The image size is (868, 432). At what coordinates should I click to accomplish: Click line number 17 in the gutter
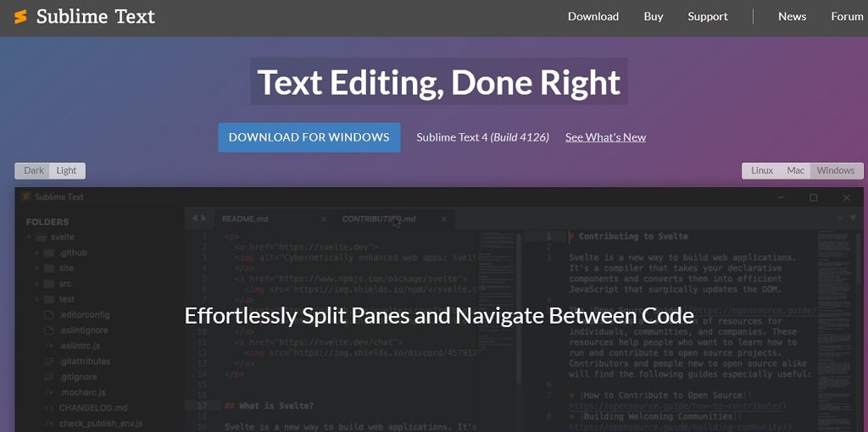click(x=202, y=406)
